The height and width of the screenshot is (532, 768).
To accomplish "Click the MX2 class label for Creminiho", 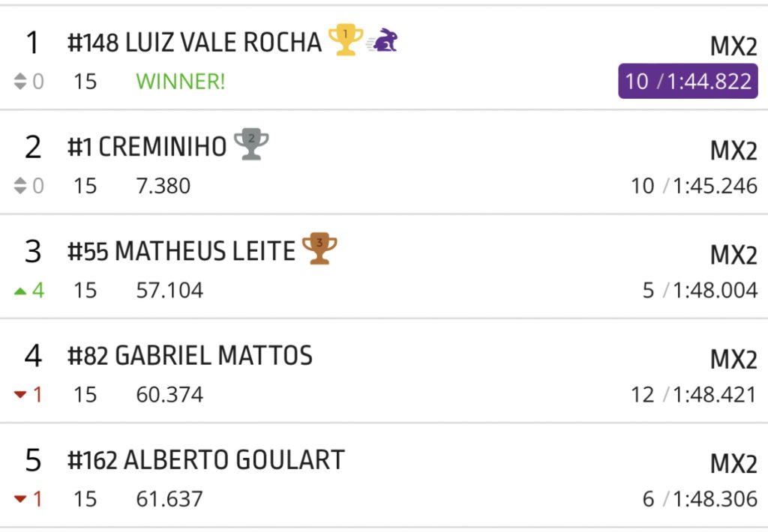I will [733, 151].
